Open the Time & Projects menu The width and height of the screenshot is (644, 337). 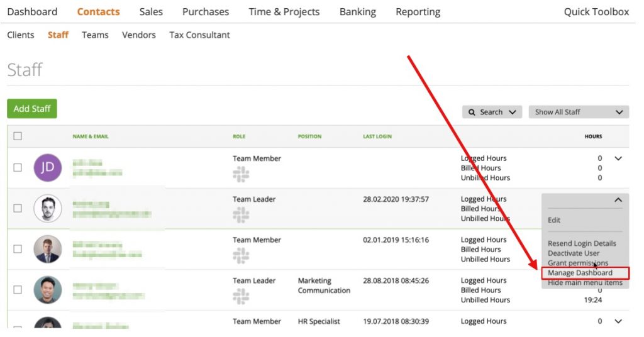pos(284,12)
